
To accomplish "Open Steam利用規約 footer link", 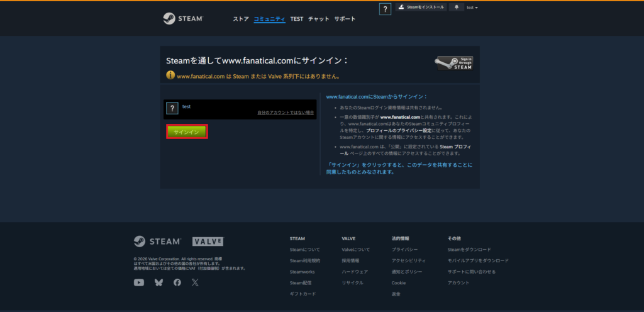I will tap(305, 260).
